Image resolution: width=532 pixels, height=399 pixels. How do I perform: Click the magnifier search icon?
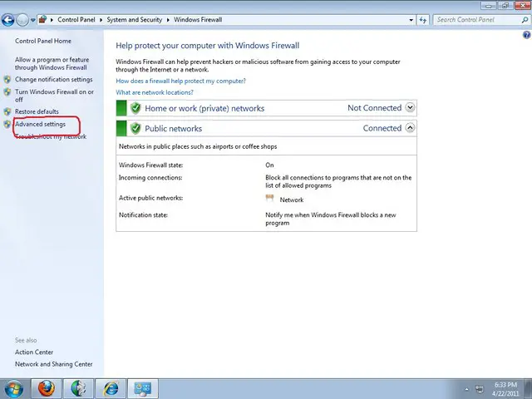tap(525, 20)
